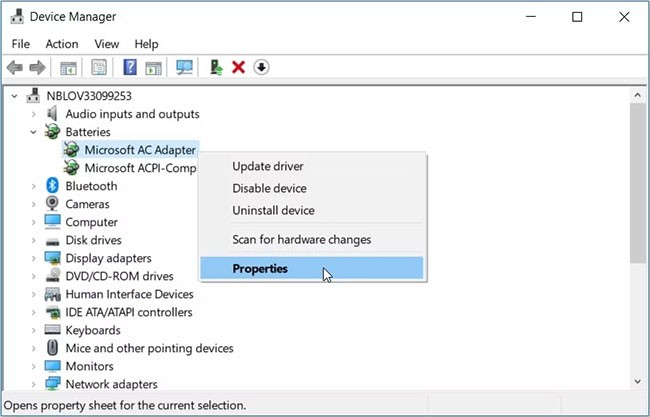Click the Properties toolbar icon
This screenshot has height=417, width=650.
[x=99, y=67]
